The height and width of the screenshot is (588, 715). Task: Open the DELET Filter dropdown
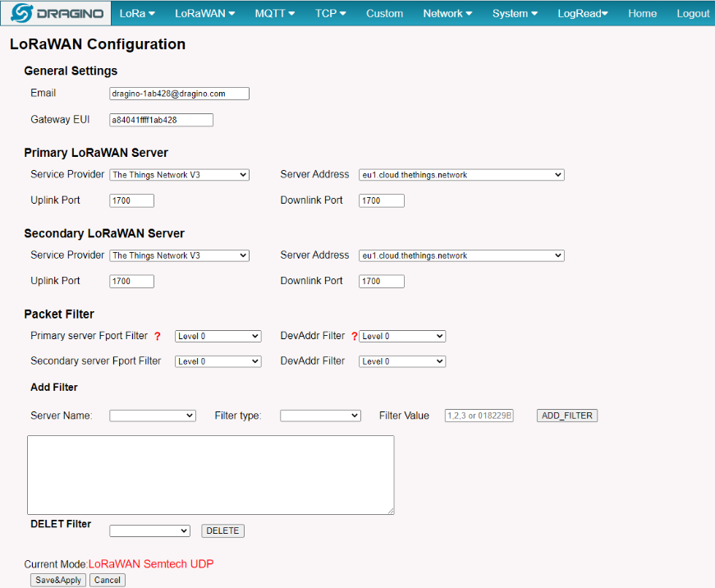(149, 531)
